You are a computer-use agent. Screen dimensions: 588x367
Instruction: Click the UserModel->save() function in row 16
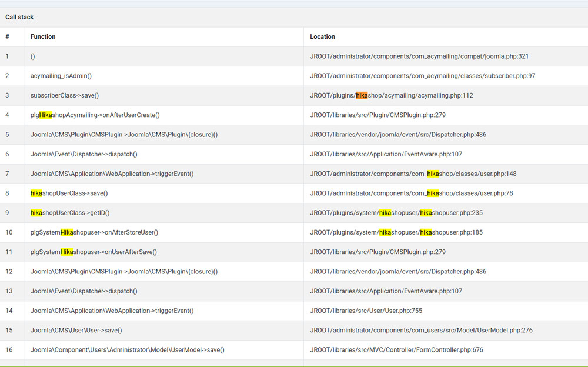(127, 350)
